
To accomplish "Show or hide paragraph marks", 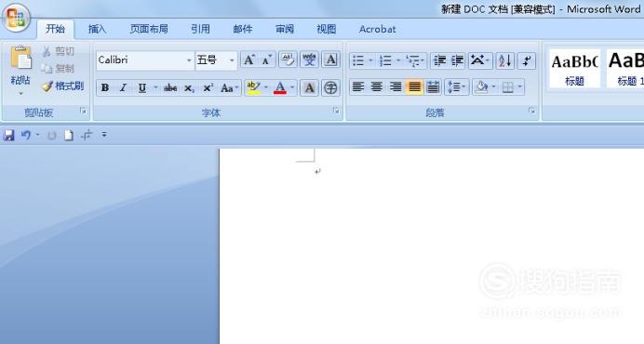I will point(527,60).
